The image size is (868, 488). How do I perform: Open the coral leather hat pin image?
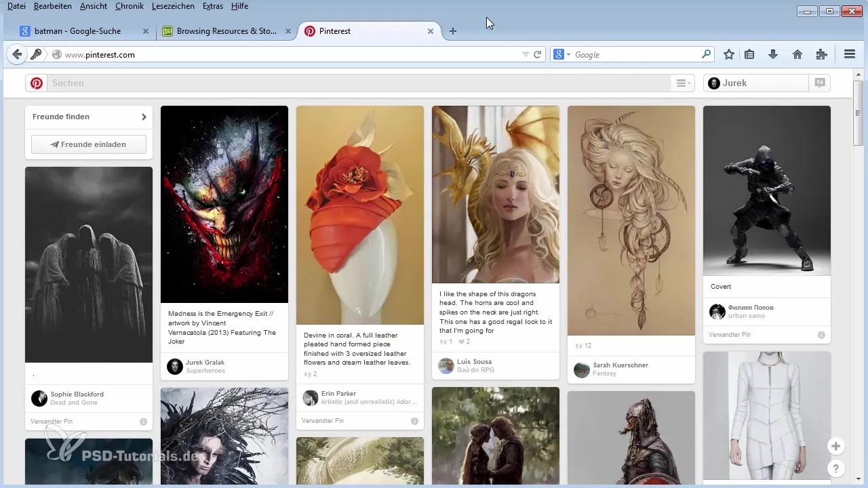[x=360, y=215]
